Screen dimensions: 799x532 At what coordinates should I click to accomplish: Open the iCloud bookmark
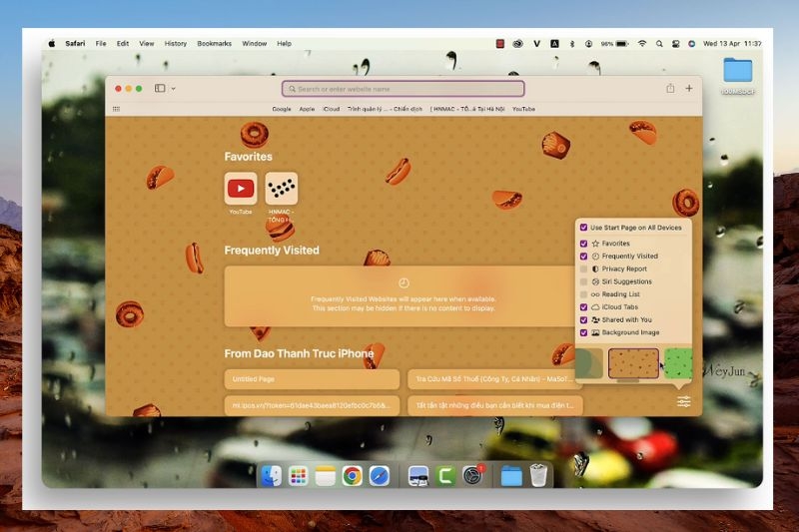click(332, 109)
